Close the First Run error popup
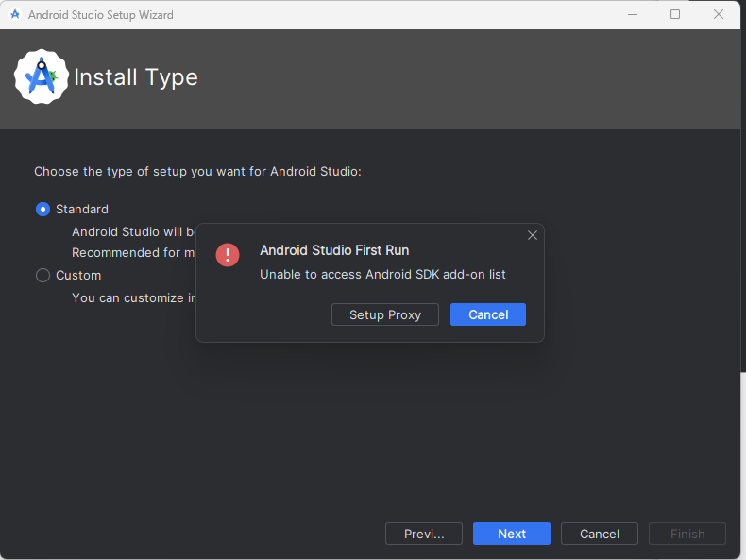 click(533, 235)
